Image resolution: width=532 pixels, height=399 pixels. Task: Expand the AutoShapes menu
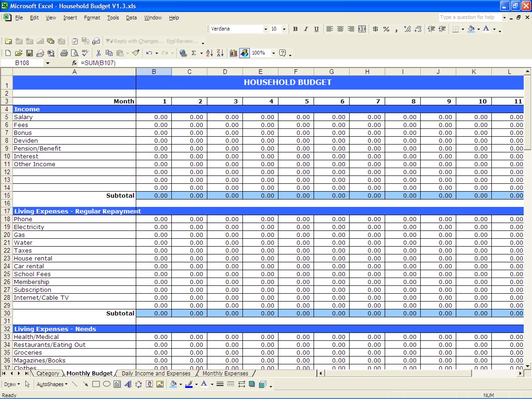pyautogui.click(x=52, y=384)
